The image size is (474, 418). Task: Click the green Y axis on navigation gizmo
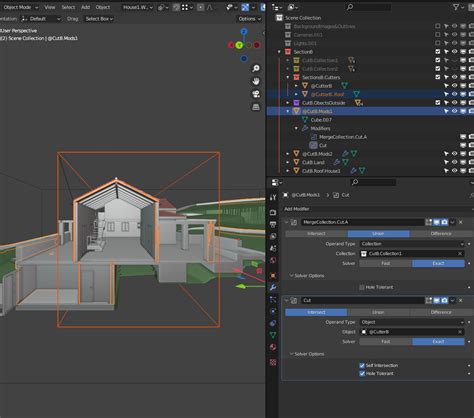(x=239, y=45)
